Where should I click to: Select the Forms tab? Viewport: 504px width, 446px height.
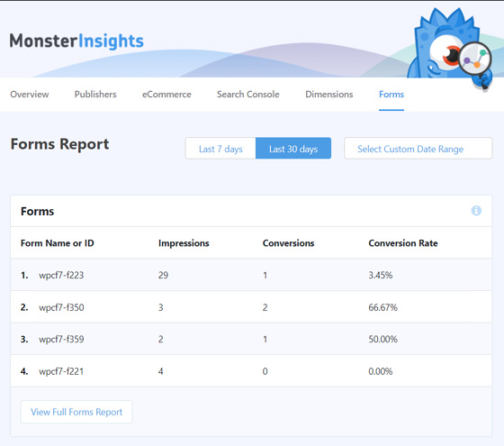391,95
